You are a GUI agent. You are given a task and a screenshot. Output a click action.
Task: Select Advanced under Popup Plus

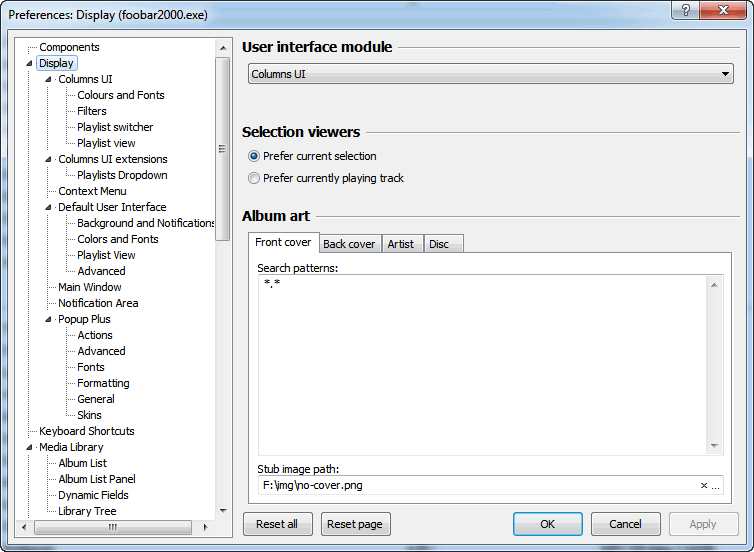[101, 351]
